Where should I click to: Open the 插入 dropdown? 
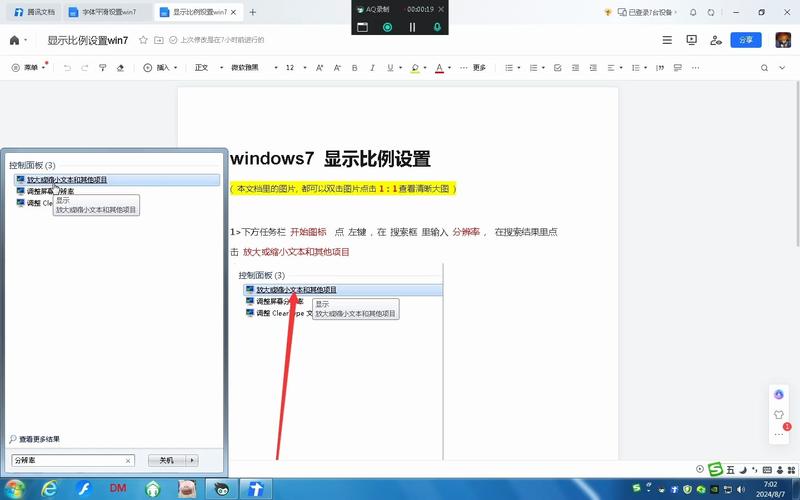coord(160,67)
